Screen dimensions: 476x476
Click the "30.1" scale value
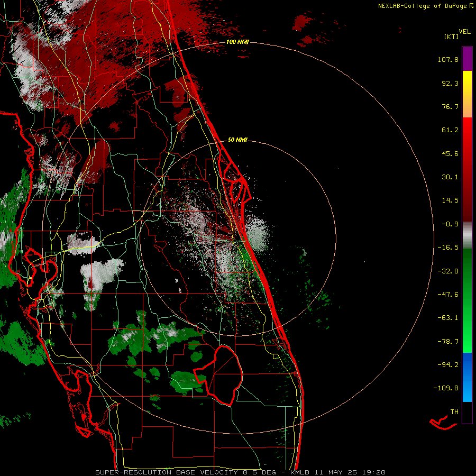[x=450, y=177]
